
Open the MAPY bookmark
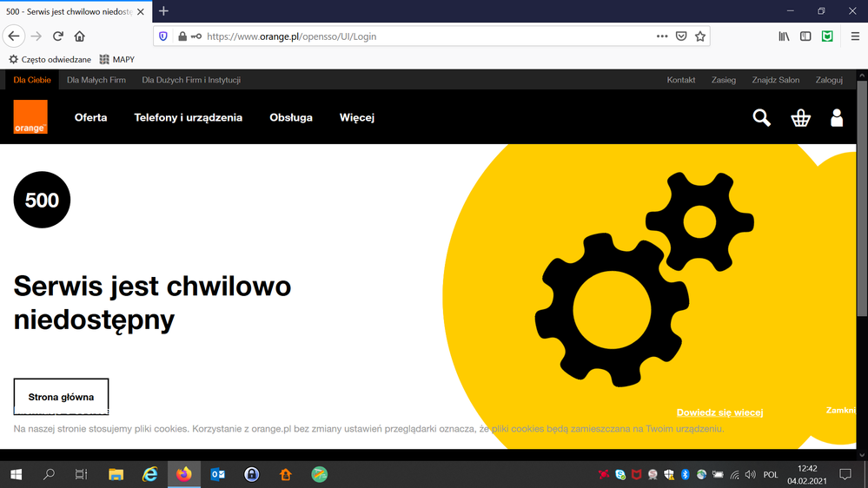(116, 59)
